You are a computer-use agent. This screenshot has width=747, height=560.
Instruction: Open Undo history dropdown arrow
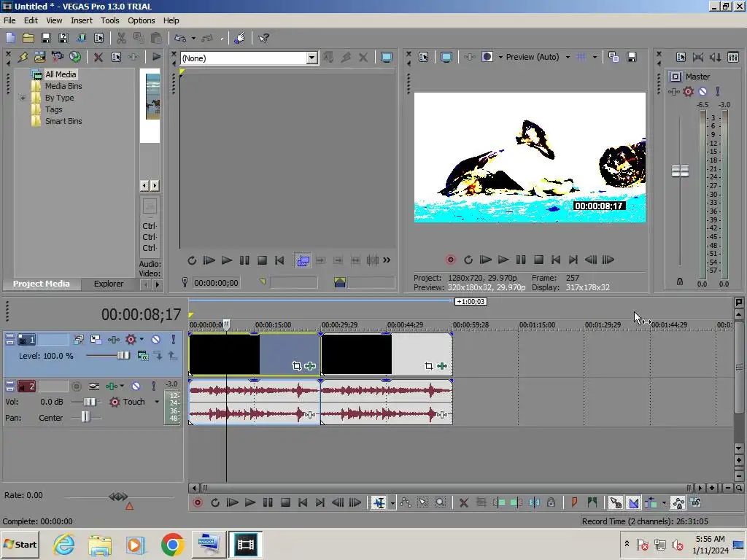point(193,38)
